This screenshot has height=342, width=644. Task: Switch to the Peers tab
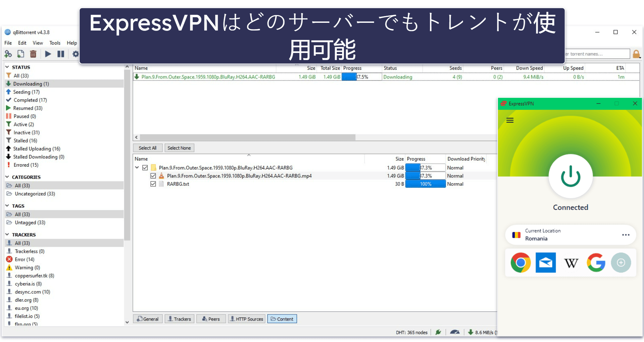[211, 319]
